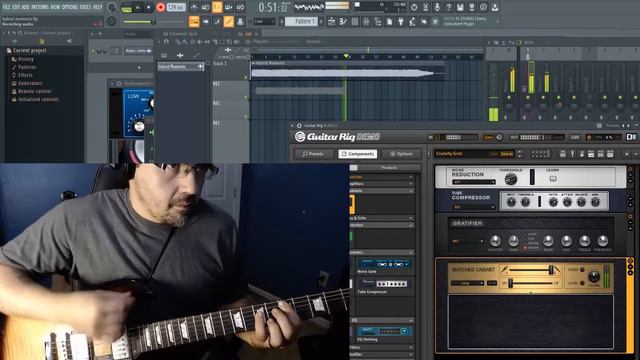Click the transport stop button
Screen dimensions: 640x360
[x=149, y=7]
